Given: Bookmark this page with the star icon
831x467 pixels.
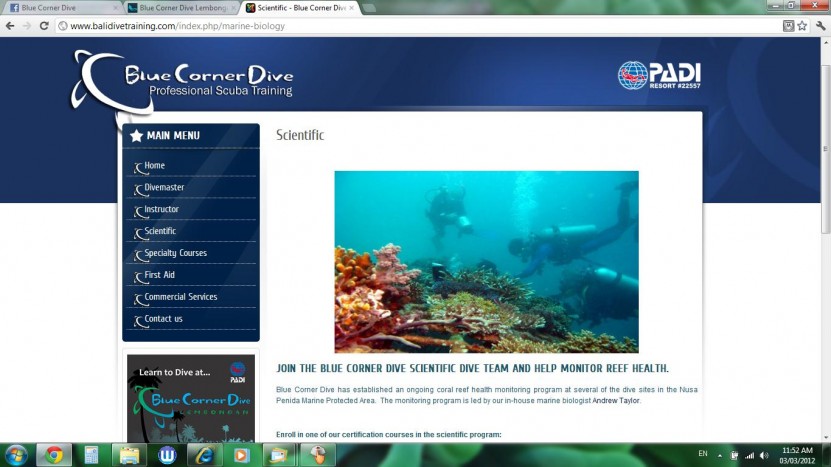Looking at the screenshot, I should point(802,25).
